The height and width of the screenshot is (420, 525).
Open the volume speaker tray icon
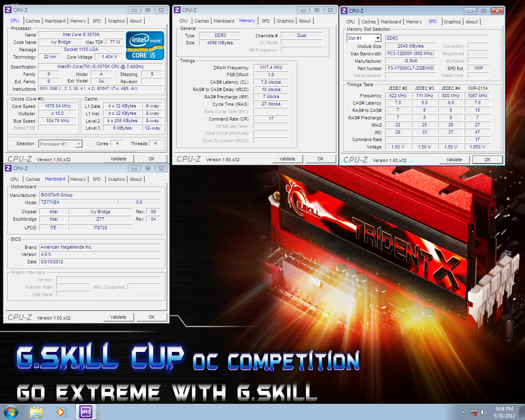coord(484,412)
